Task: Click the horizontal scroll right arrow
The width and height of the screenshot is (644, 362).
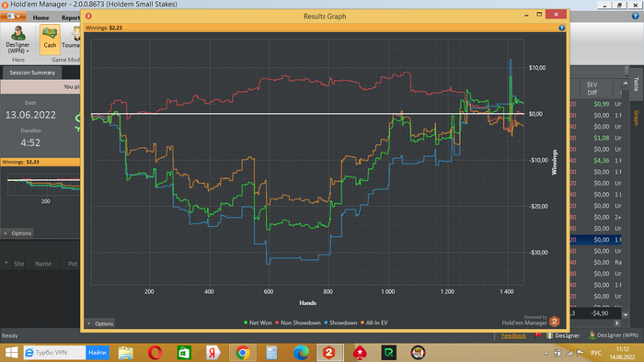Action: tap(617, 323)
